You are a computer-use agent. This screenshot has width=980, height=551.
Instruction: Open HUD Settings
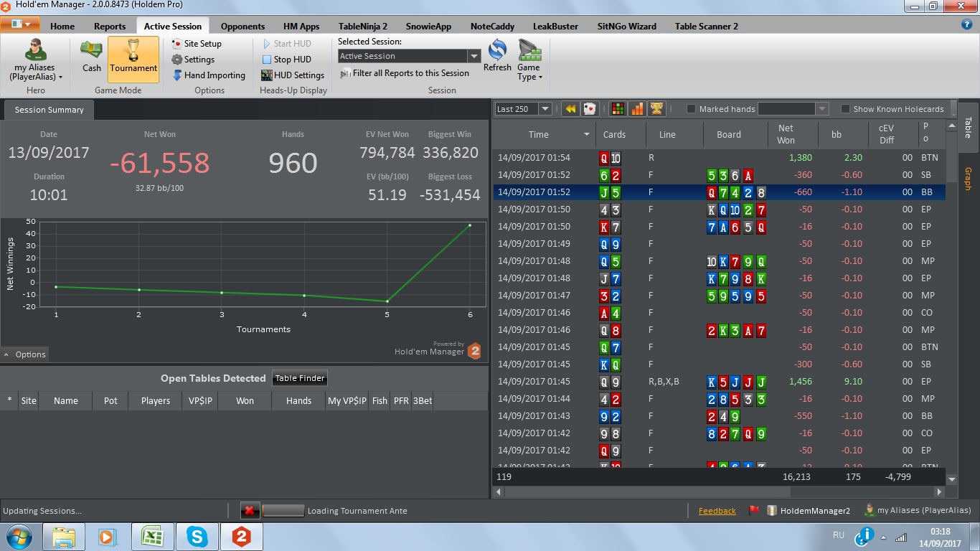click(293, 75)
